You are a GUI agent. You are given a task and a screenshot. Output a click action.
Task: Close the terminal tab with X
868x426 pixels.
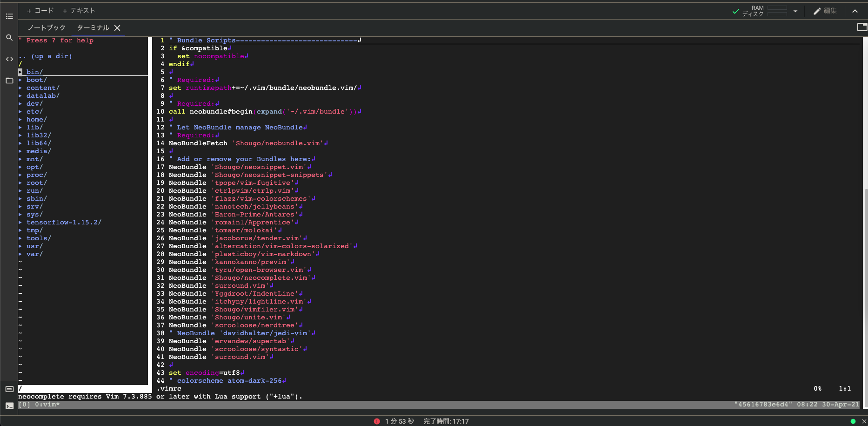coord(117,28)
